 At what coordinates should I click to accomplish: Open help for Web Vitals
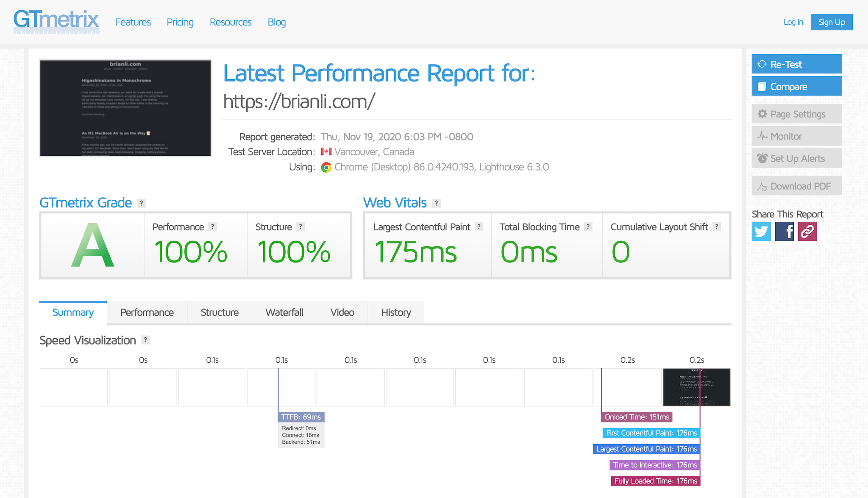436,203
